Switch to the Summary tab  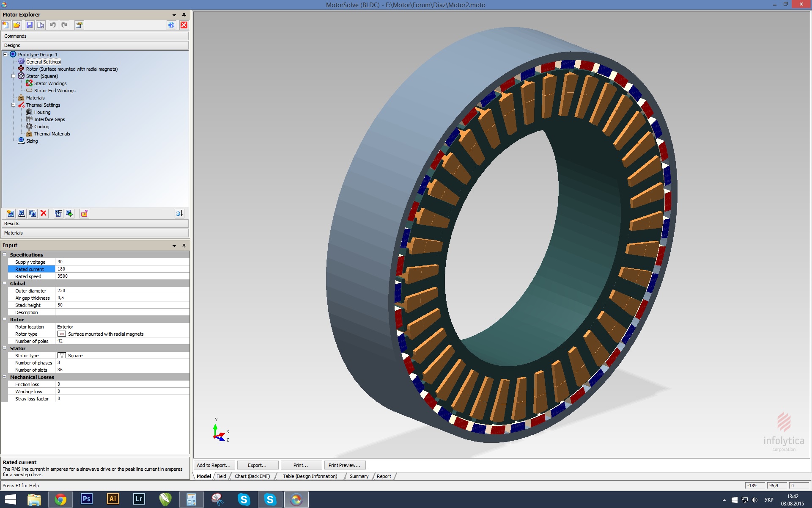point(359,476)
